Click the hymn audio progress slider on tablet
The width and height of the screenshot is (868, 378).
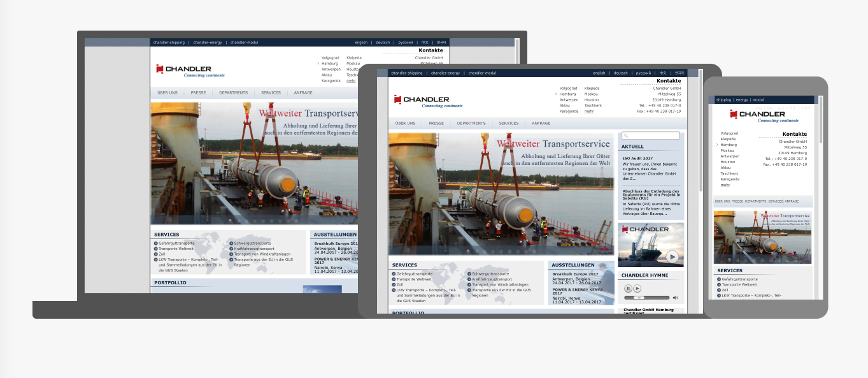(647, 298)
